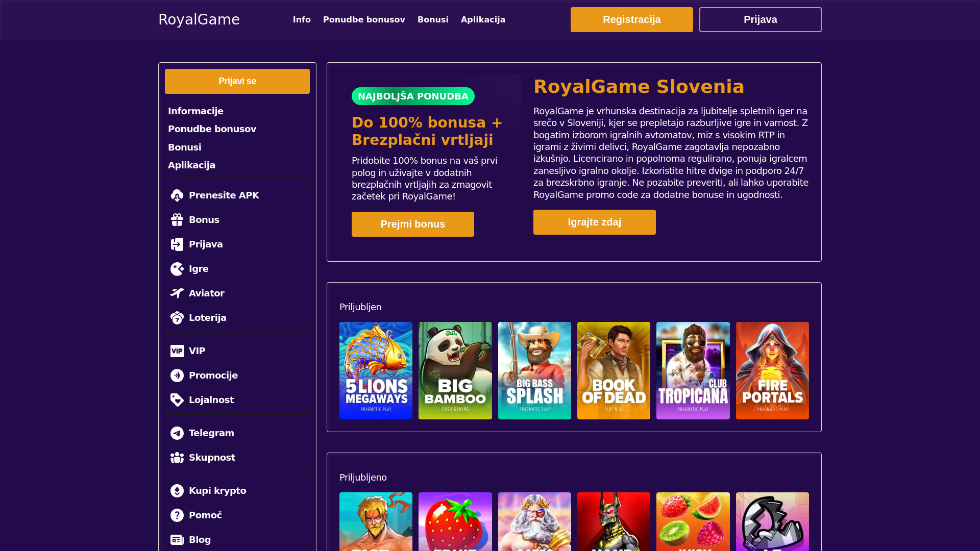
Task: Open the Info menu in header
Action: coord(302,19)
